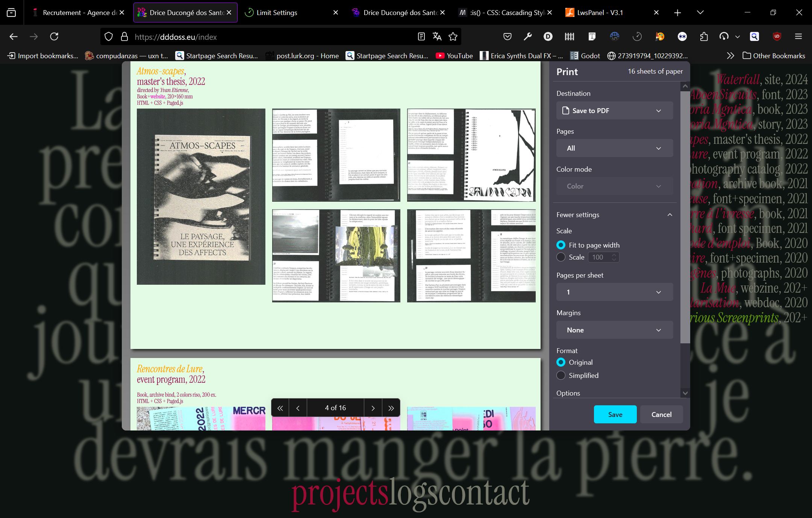Screen dimensions: 812x518
Task: Click the browser forward arrow
Action: click(x=34, y=36)
